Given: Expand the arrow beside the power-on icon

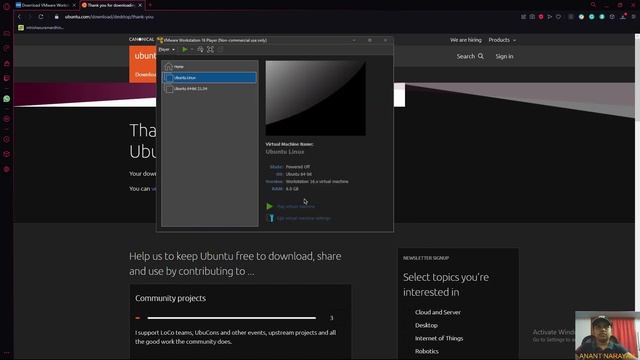Looking at the screenshot, I should point(192,49).
